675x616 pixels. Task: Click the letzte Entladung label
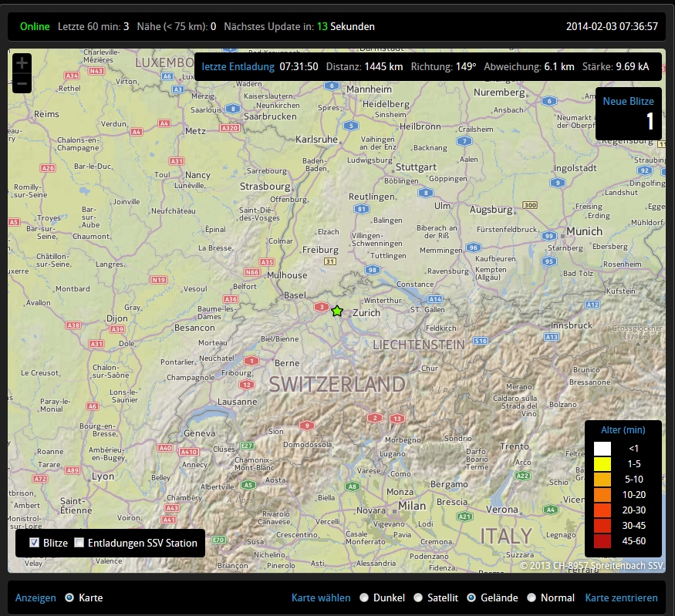pyautogui.click(x=238, y=66)
